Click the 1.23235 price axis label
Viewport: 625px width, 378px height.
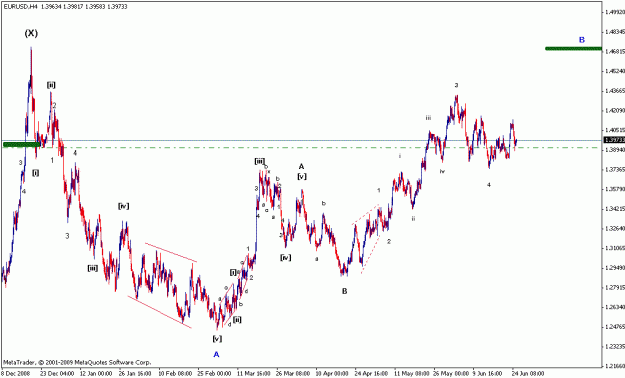pos(616,346)
